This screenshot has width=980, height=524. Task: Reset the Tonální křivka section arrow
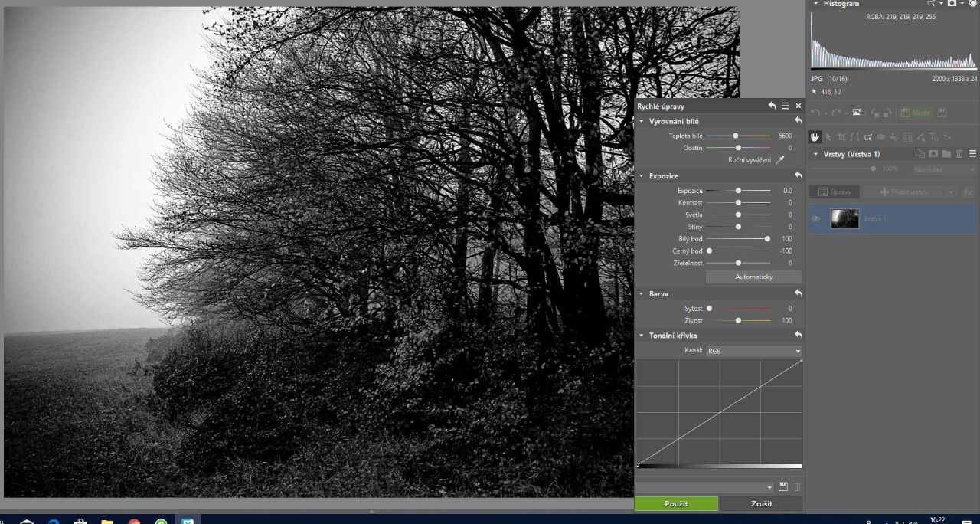(799, 336)
